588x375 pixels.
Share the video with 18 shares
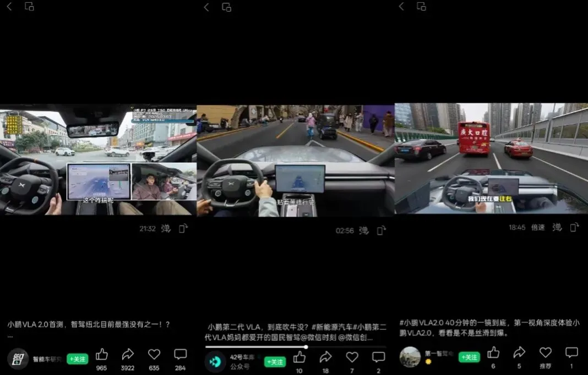pos(325,357)
